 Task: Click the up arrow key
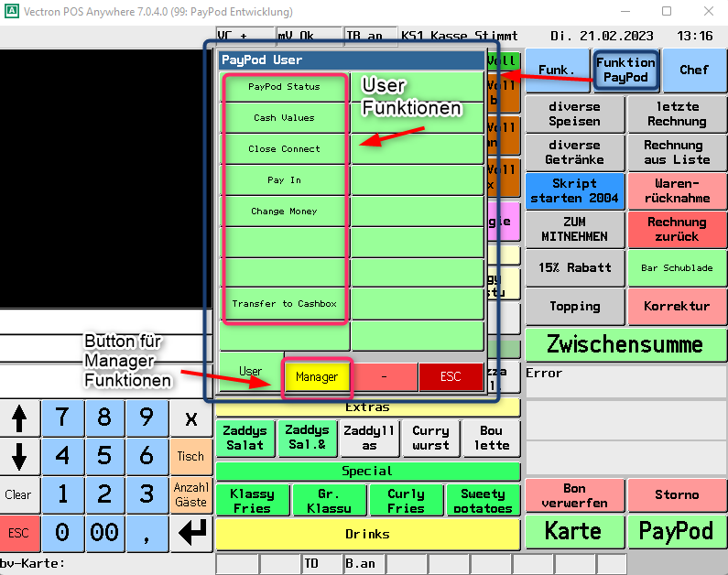pyautogui.click(x=19, y=418)
